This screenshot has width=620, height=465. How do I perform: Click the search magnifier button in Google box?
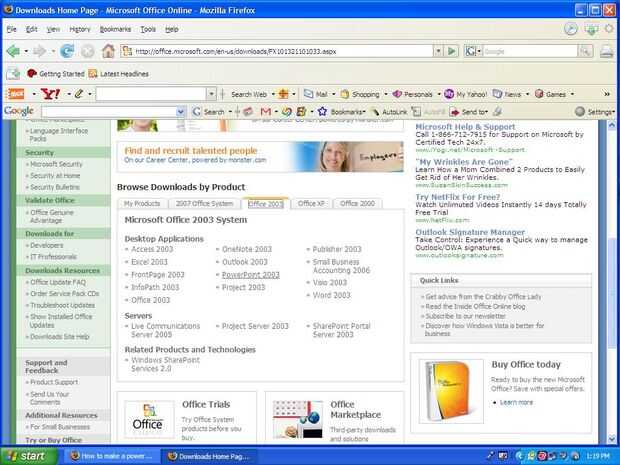[585, 51]
